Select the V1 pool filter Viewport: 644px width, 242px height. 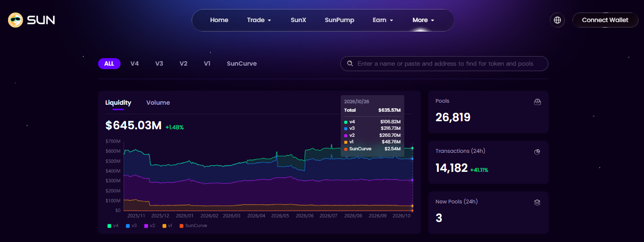click(207, 64)
